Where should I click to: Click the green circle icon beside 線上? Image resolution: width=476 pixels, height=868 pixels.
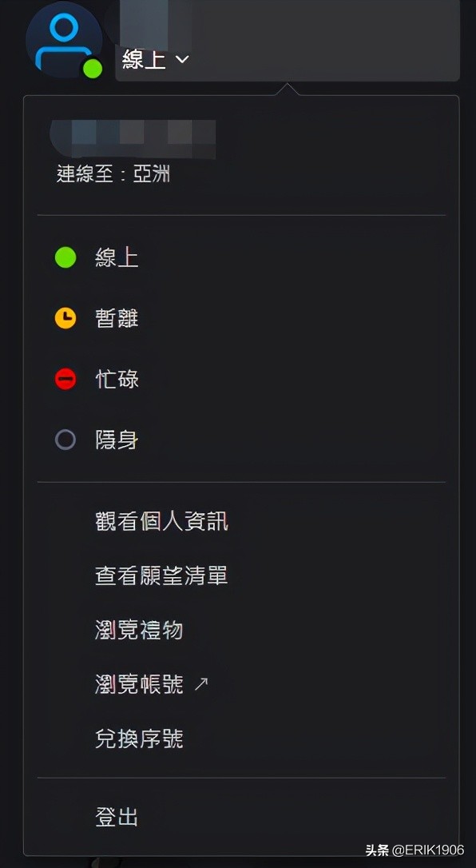tap(65, 257)
